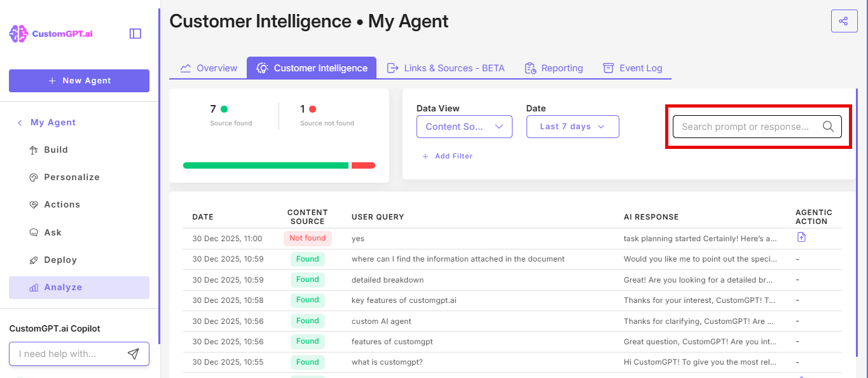Click the '1 Source not found' counter
This screenshot has height=378, width=868.
click(x=327, y=115)
